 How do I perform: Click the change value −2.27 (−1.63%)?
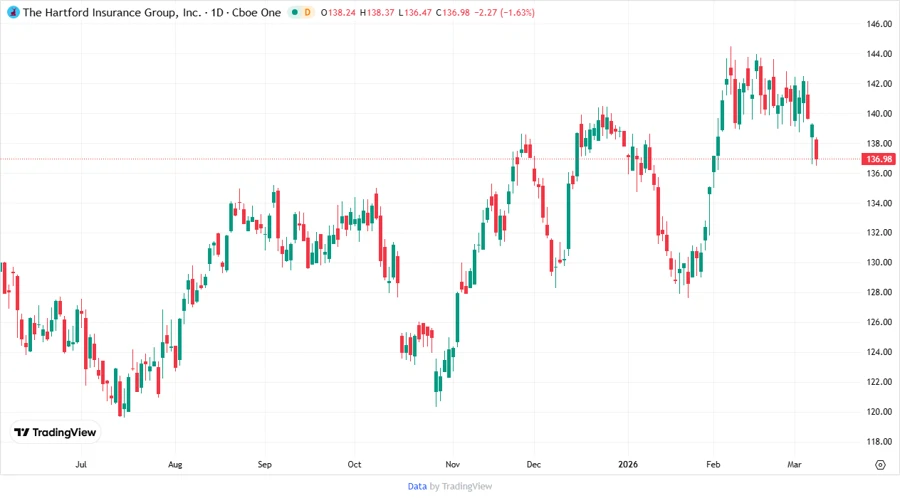505,13
